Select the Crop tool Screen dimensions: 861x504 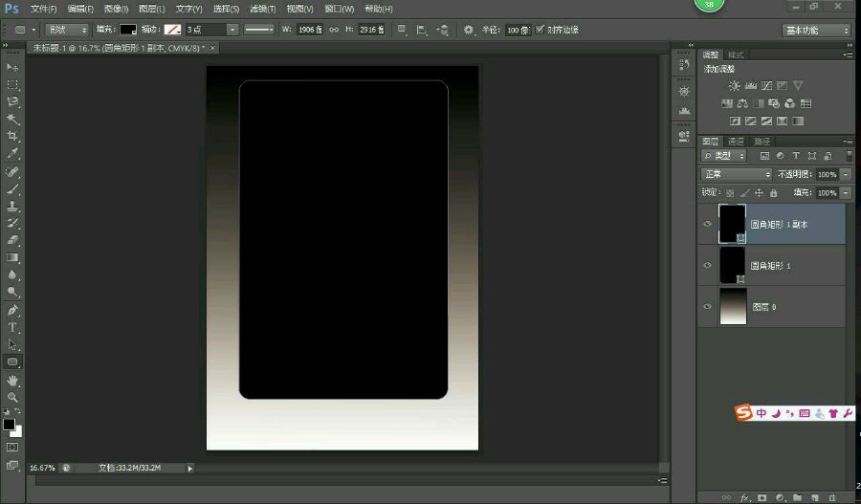[x=13, y=137]
